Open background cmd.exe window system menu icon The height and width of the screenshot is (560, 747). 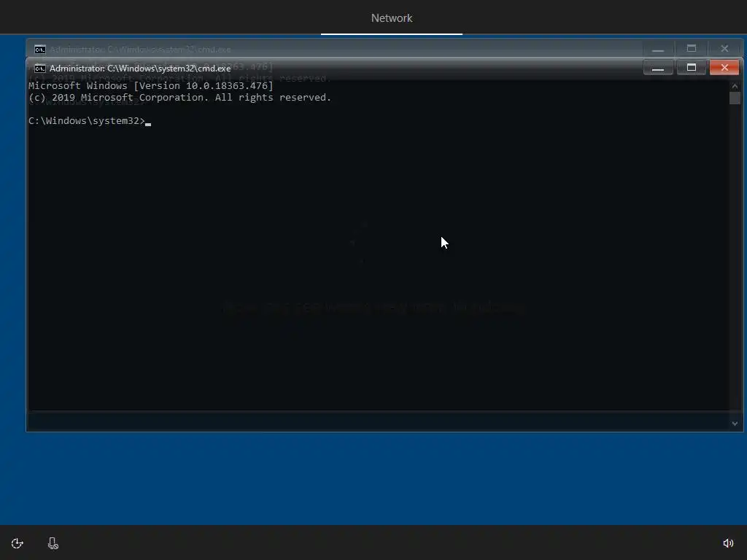click(x=40, y=50)
